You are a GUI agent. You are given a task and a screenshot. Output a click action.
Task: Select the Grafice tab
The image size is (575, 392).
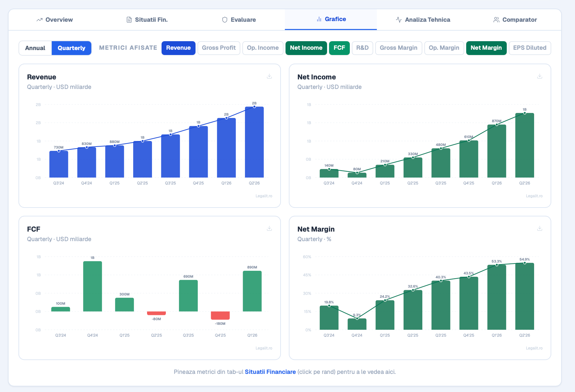[331, 19]
